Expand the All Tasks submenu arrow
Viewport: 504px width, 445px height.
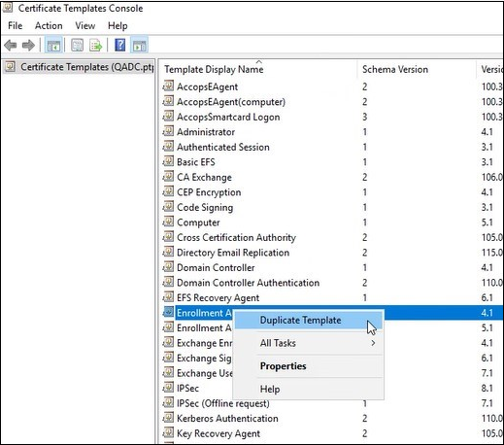click(373, 343)
